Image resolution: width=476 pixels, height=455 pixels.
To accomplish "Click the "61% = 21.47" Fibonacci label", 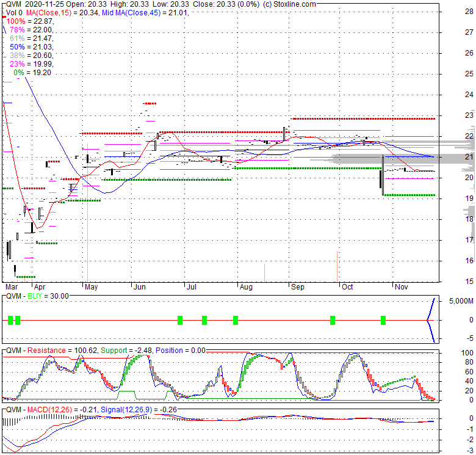I will pos(31,38).
